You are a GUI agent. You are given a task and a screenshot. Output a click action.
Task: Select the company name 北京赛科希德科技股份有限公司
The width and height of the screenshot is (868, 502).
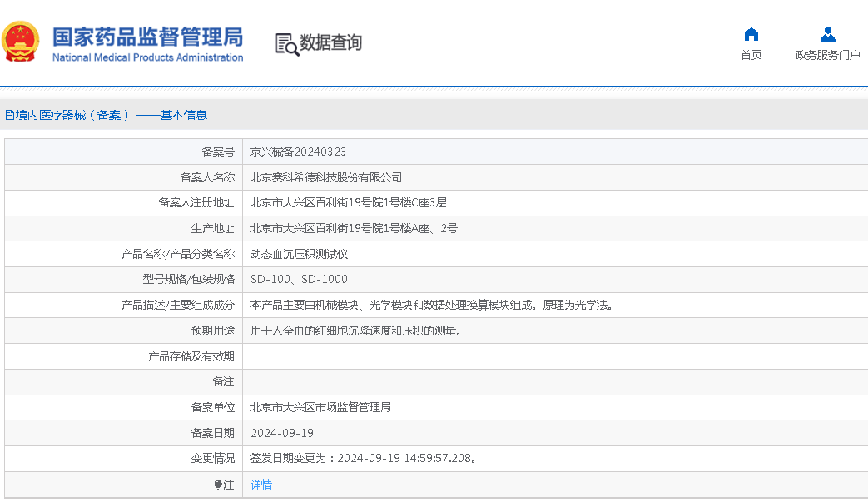pos(326,177)
